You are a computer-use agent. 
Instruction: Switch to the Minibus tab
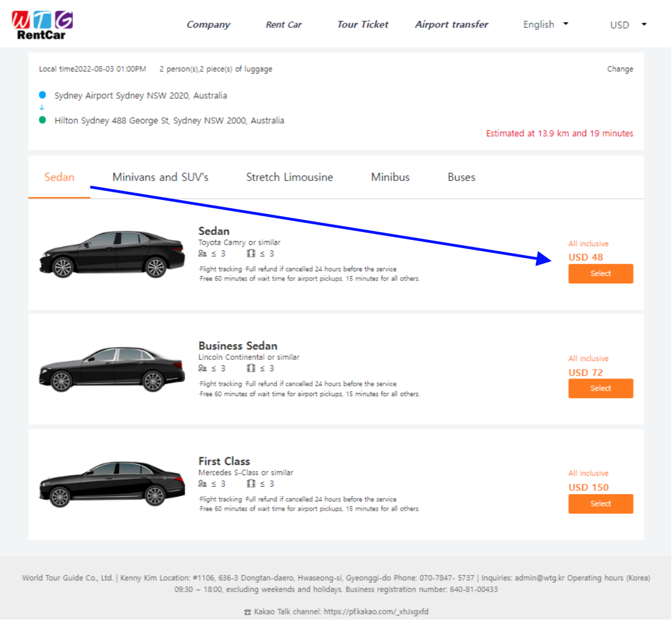390,177
